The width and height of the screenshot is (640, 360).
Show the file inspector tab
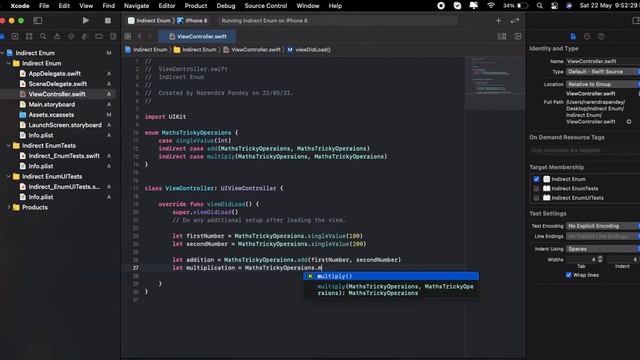coord(573,36)
